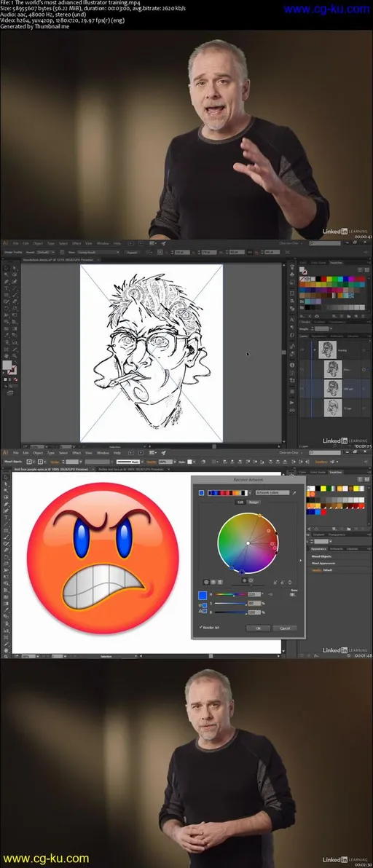Open the Rotten red face.ai document tab
Viewport: 373px width, 868px height.
[130, 469]
